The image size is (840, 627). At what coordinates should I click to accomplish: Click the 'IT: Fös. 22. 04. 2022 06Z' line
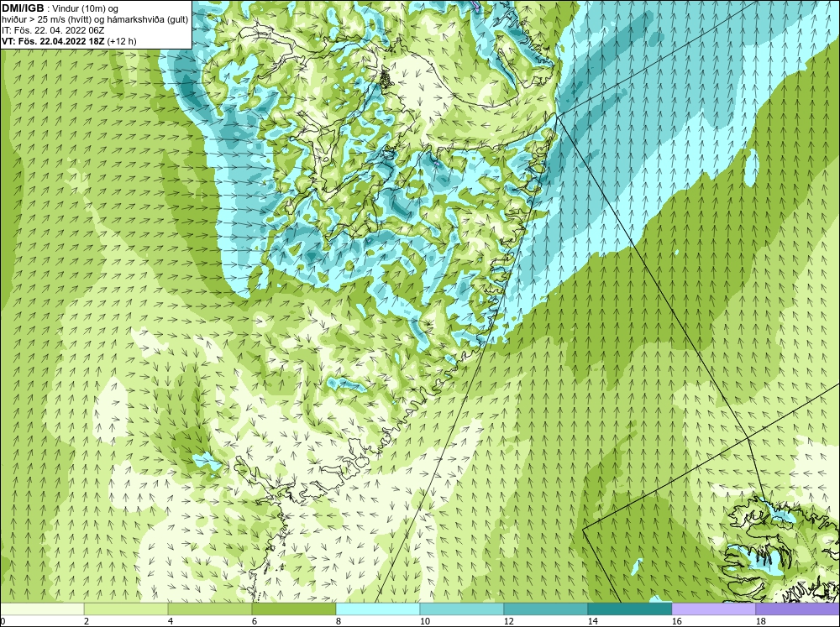53,30
